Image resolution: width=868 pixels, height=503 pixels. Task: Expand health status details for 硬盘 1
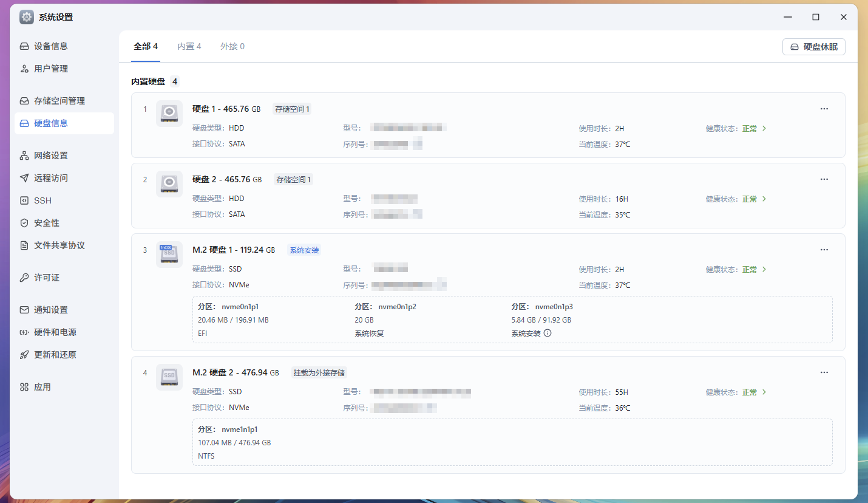764,129
